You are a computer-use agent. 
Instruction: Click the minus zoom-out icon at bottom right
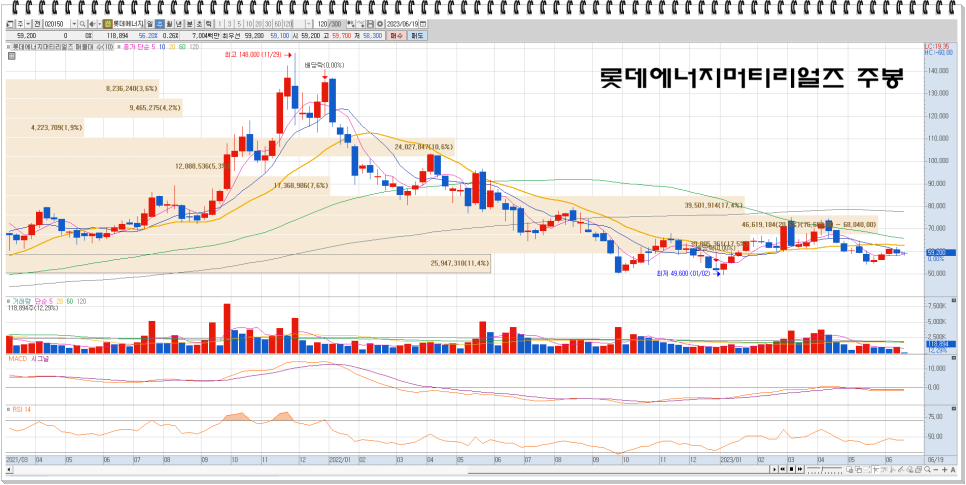click(936, 469)
